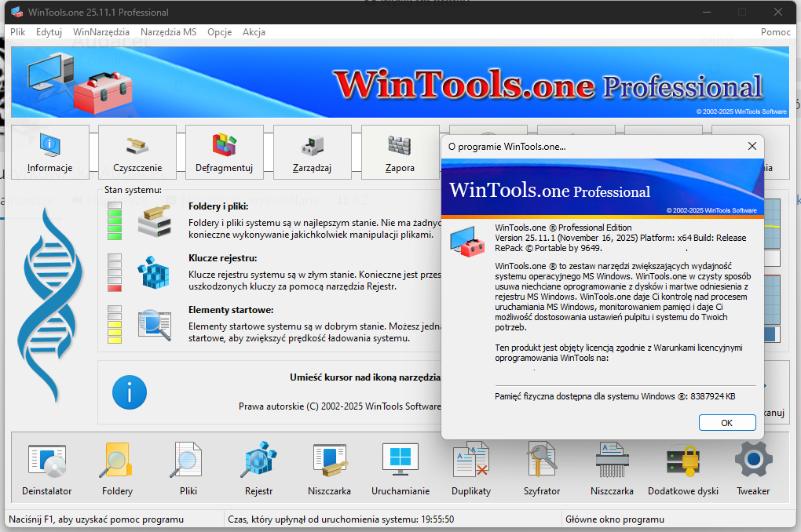Minimize the WinTools.one window
This screenshot has height=532, width=801.
(707, 12)
